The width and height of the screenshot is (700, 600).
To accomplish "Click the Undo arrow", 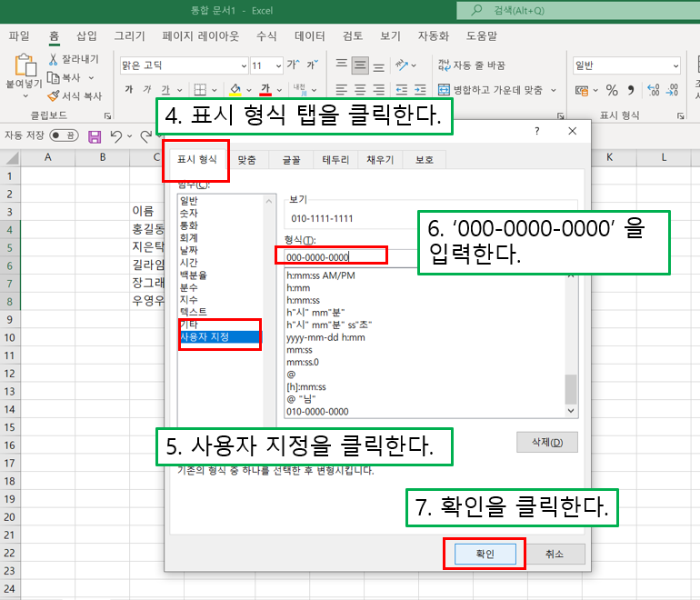I will pos(116,136).
